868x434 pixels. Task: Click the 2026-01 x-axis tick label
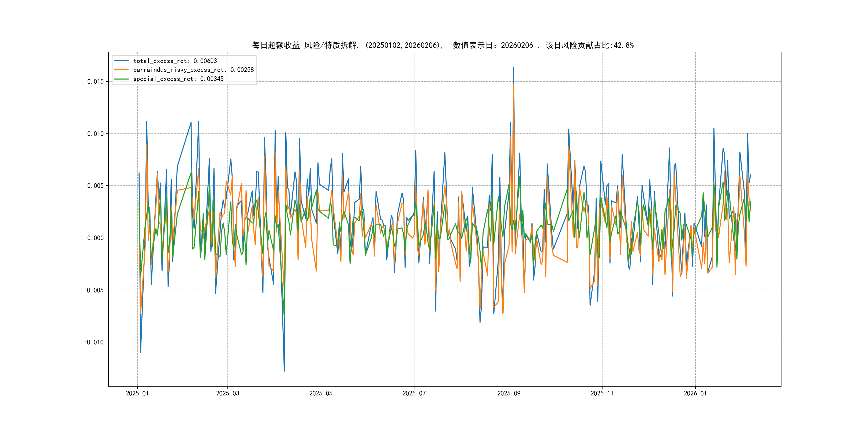pyautogui.click(x=695, y=394)
